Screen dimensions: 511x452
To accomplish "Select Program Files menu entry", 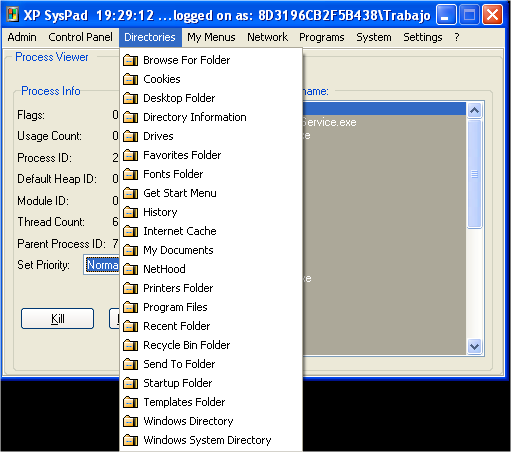I will (x=211, y=307).
